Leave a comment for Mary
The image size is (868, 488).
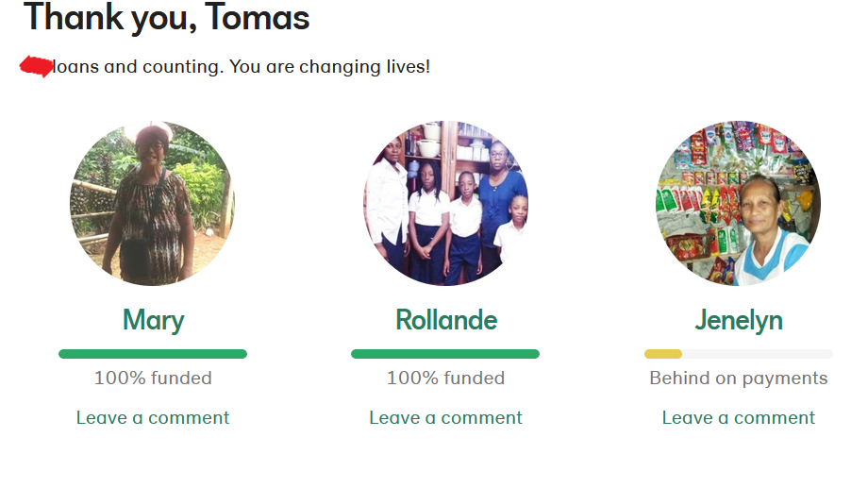(153, 417)
